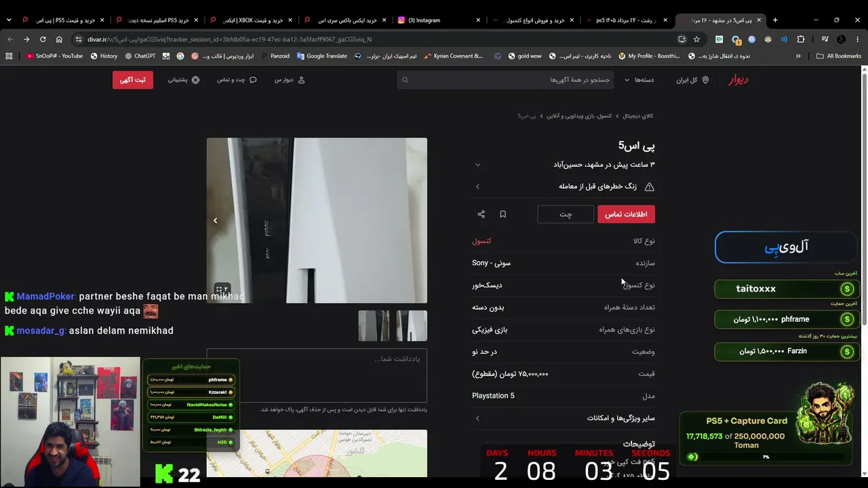Viewport: 868px width, 488px height.
Task: Choose city via the کل ایران selector
Action: (x=692, y=80)
